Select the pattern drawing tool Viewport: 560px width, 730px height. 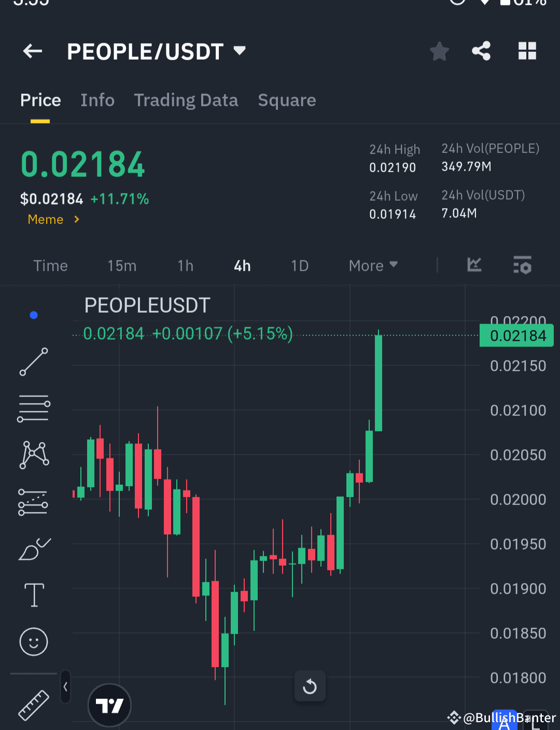coord(33,455)
